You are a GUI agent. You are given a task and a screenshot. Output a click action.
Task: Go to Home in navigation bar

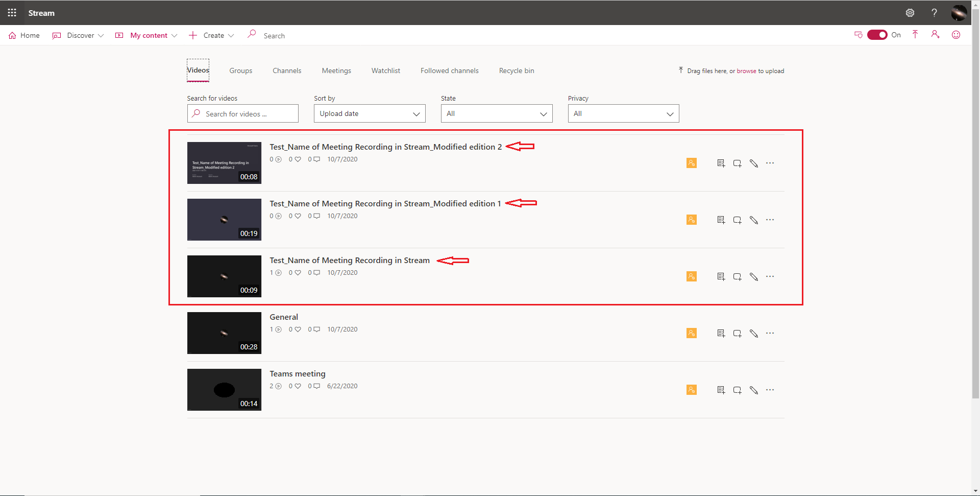[24, 35]
